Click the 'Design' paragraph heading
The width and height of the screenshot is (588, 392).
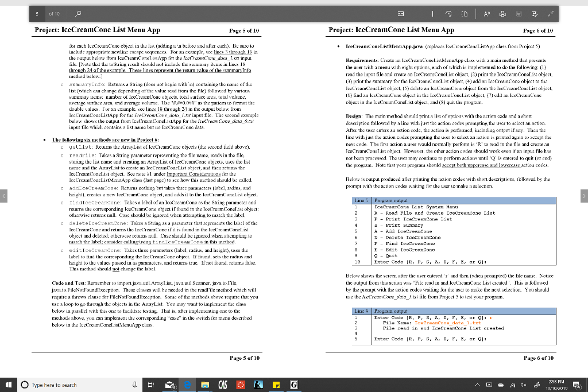coord(354,116)
